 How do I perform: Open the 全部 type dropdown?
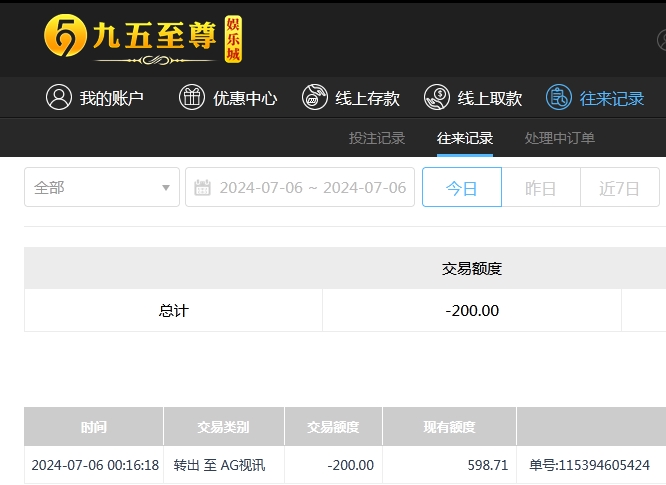102,187
